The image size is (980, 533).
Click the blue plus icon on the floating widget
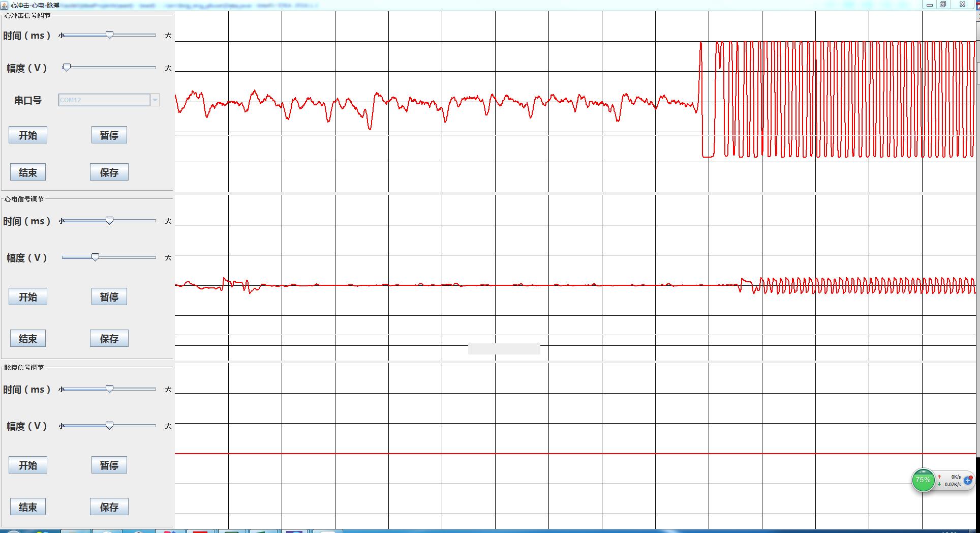coord(968,480)
